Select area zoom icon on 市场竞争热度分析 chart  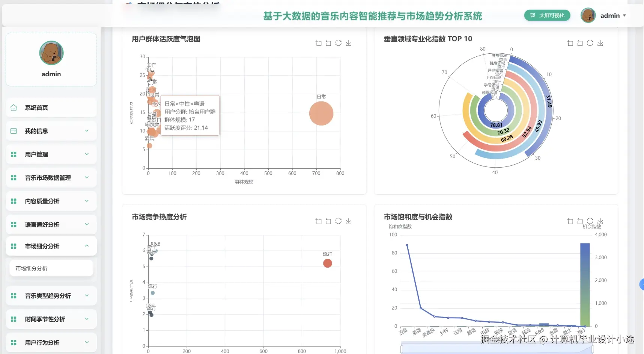318,221
